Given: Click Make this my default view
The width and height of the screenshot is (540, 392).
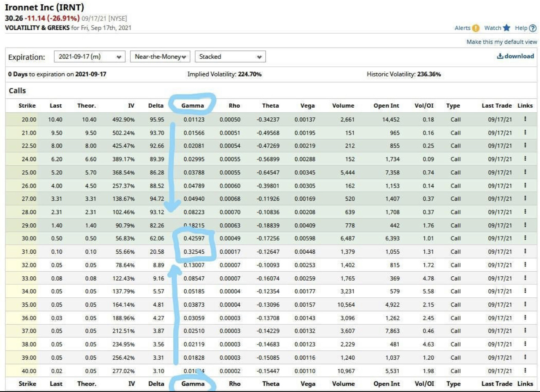Looking at the screenshot, I should coord(501,42).
